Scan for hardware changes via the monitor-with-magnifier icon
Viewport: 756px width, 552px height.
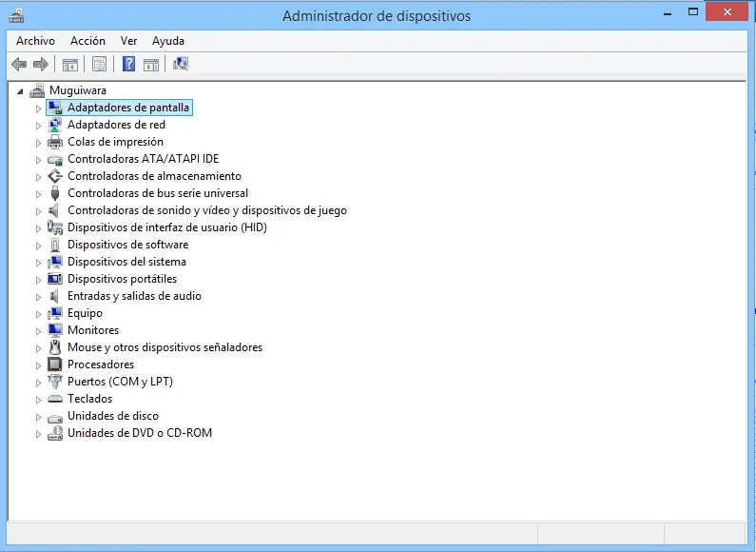(181, 64)
